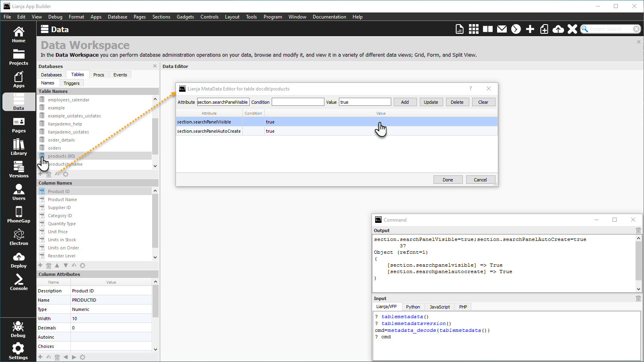Switch to the Procs tab
Viewport: 644px width, 362px height.
(x=99, y=75)
